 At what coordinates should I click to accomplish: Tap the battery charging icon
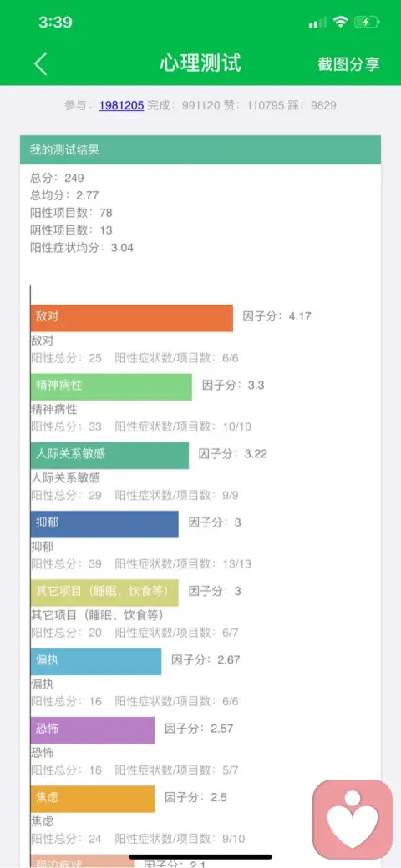(366, 23)
